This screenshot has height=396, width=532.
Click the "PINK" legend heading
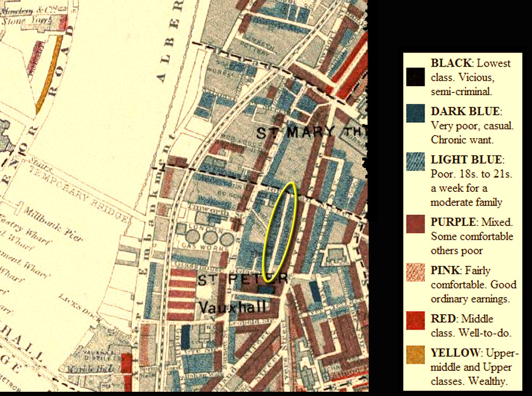445,270
